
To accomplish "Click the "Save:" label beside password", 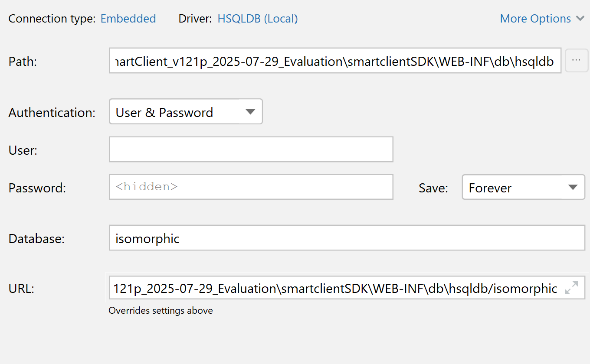I will coord(433,188).
